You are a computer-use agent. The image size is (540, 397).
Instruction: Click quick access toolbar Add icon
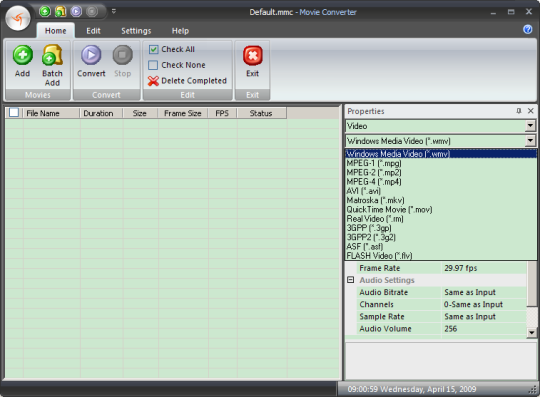(x=45, y=11)
